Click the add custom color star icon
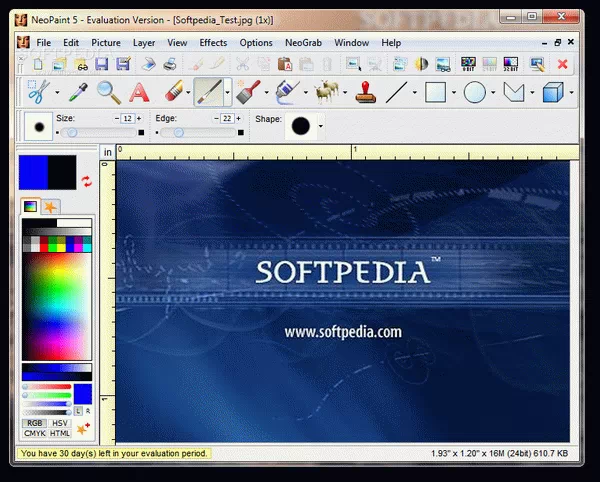This screenshot has height=482, width=600. pyautogui.click(x=83, y=428)
